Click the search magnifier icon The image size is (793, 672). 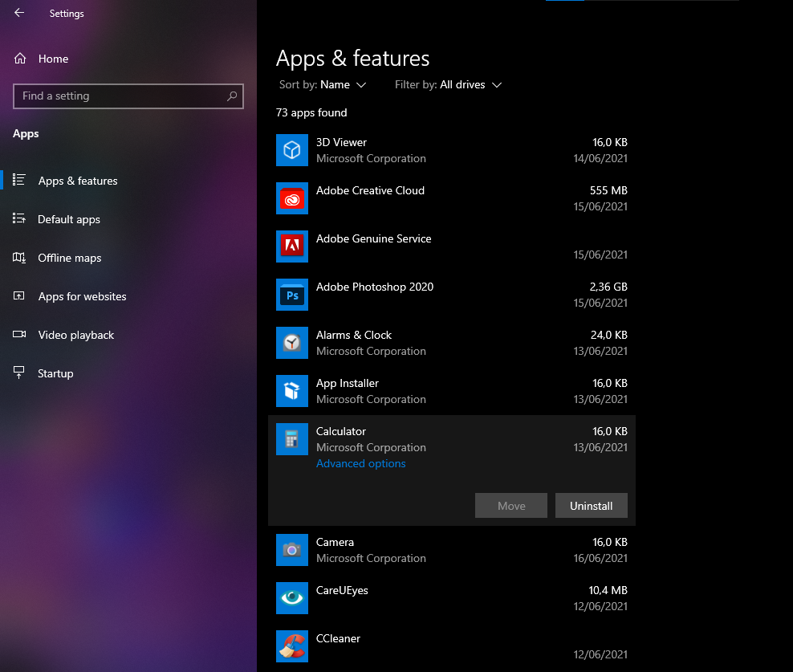pos(232,96)
